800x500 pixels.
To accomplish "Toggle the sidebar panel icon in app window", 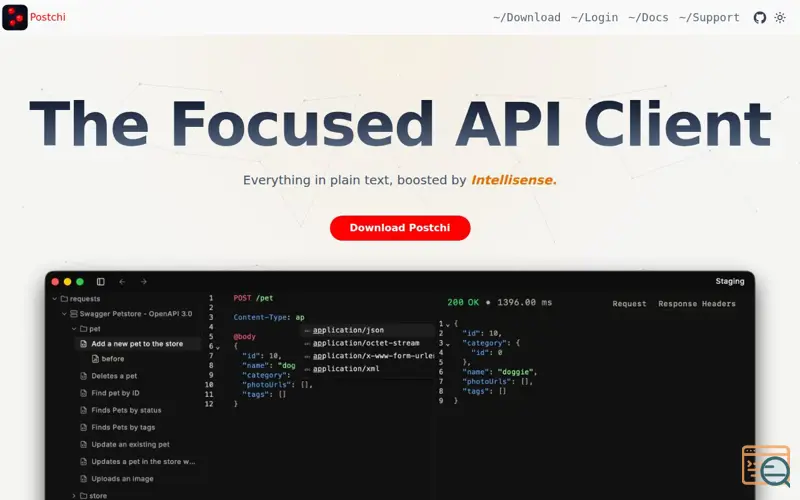I will click(101, 282).
